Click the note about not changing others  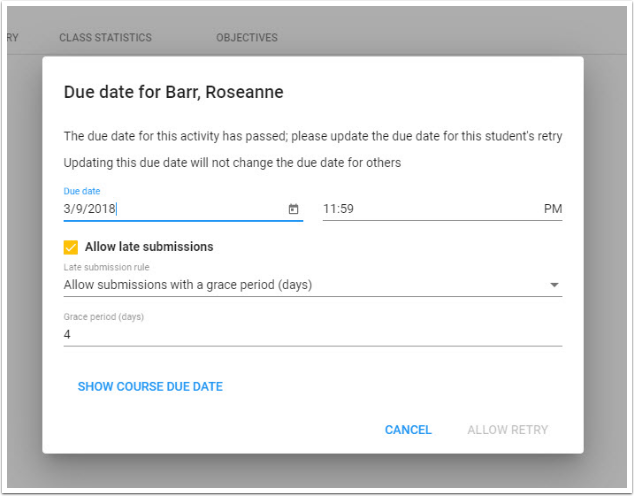tap(232, 162)
